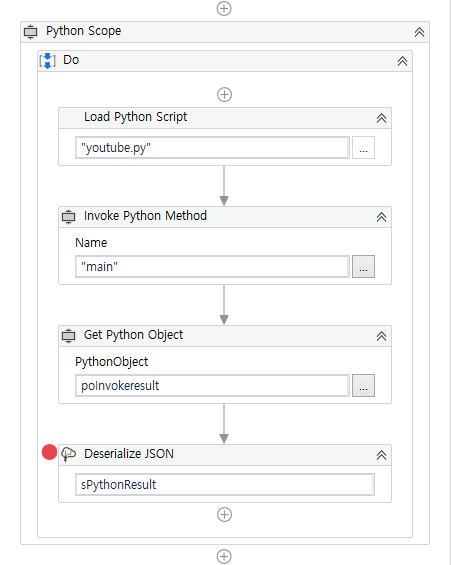Click the Do sequence icon
This screenshot has height=565, width=451.
point(48,61)
